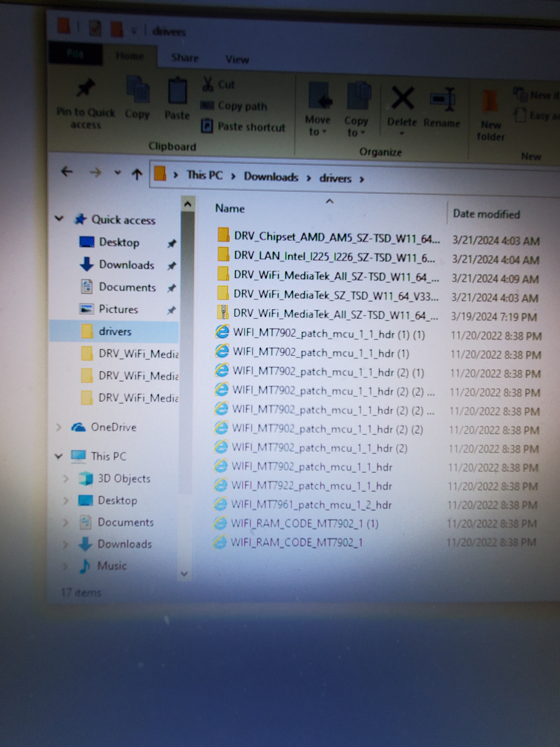Click the navigation pane scrollbar up arrow

tap(188, 204)
